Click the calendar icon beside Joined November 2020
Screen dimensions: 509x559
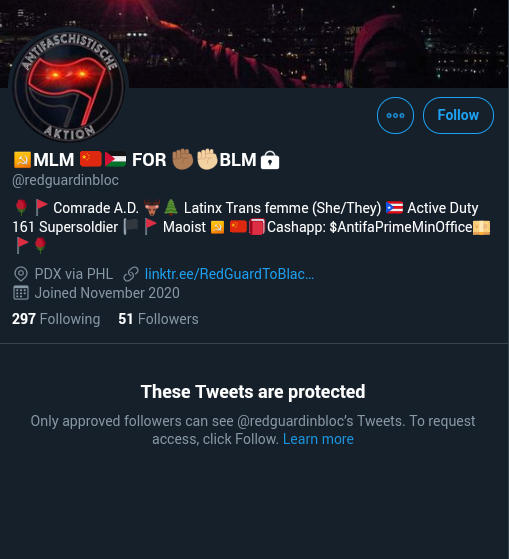coord(21,293)
